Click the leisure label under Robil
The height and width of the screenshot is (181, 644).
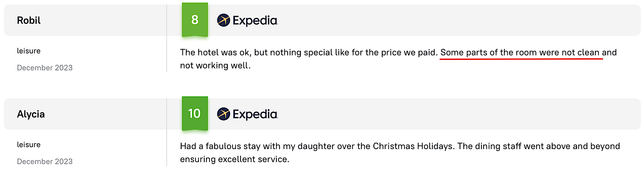[x=29, y=51]
